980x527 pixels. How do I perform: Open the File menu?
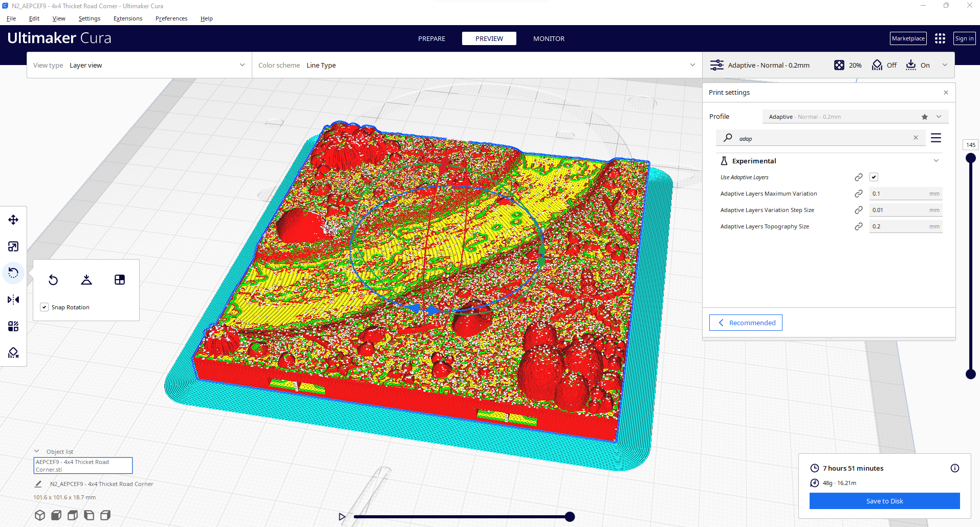(11, 18)
